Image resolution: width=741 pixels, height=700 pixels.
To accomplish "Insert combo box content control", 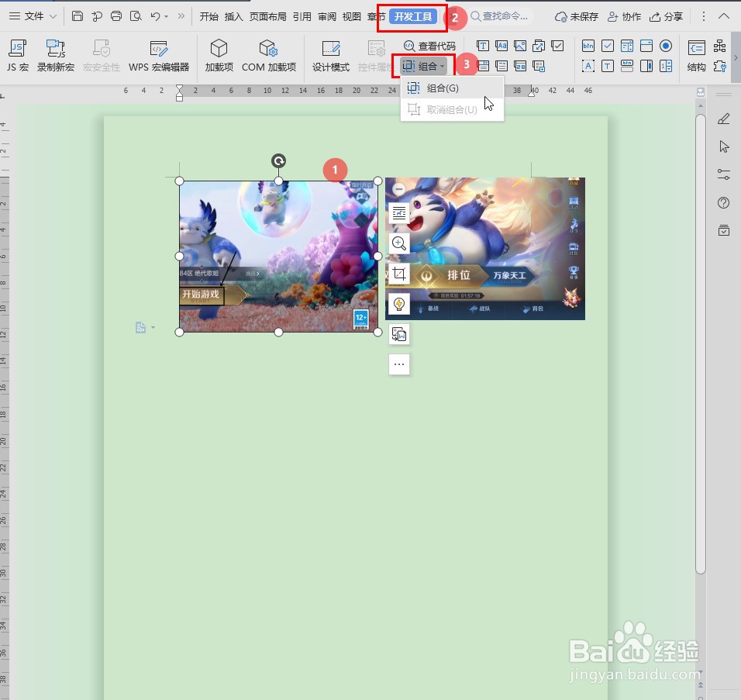I will click(482, 66).
